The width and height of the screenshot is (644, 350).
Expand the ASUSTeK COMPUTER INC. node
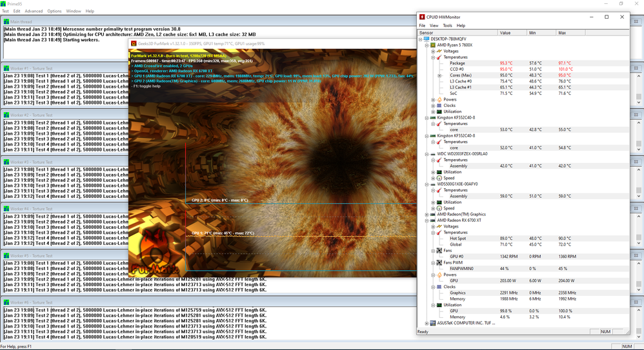(x=427, y=324)
